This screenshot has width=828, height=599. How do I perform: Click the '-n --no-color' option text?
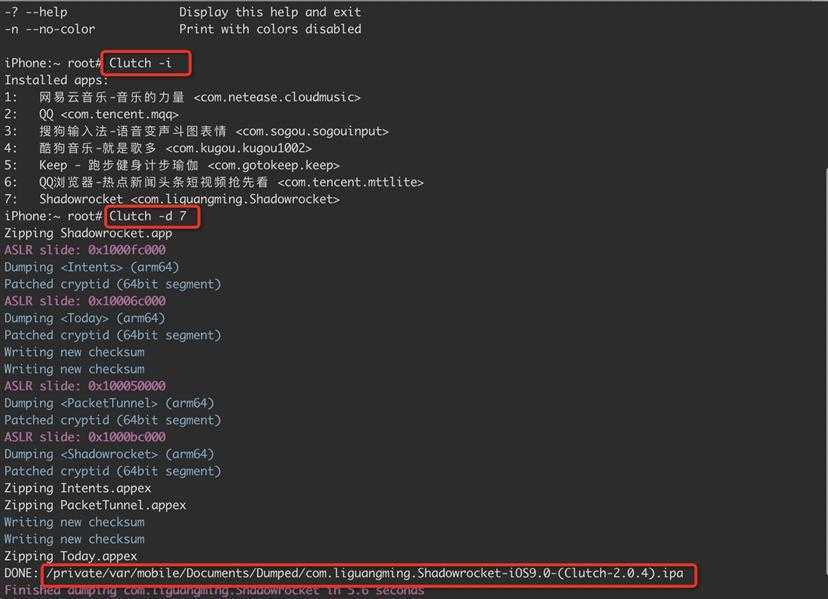click(50, 29)
